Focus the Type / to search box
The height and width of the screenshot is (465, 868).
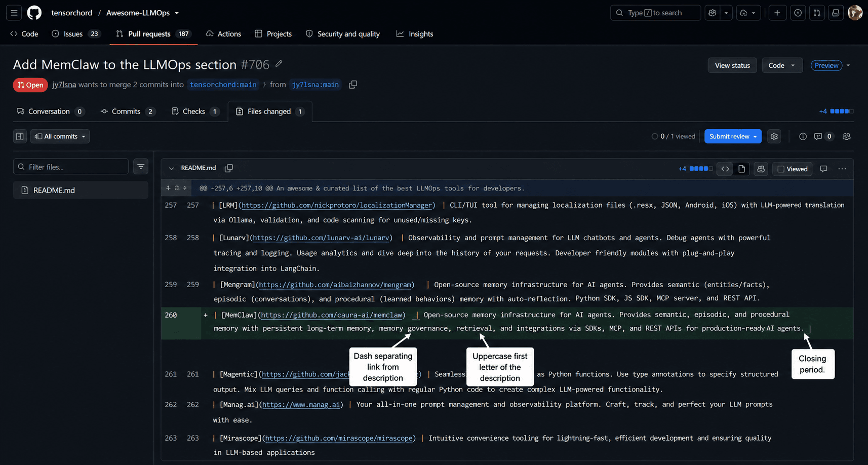656,13
